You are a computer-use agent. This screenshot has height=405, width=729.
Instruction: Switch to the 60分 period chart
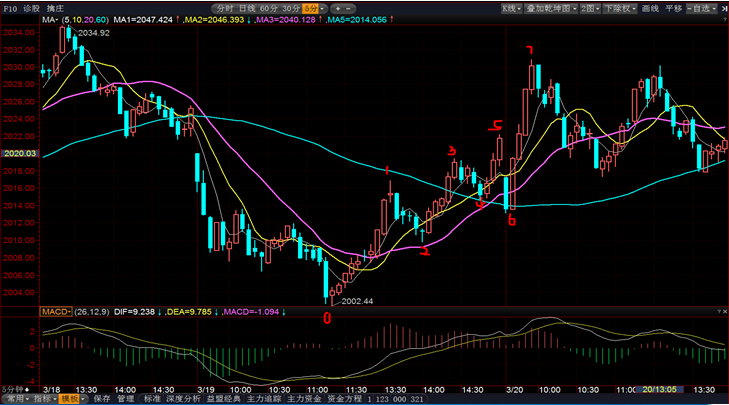tap(269, 8)
